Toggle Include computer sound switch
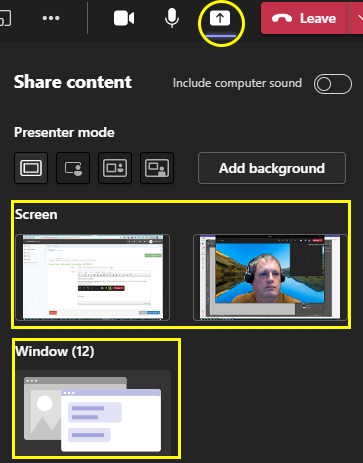363x463 pixels. pos(333,84)
